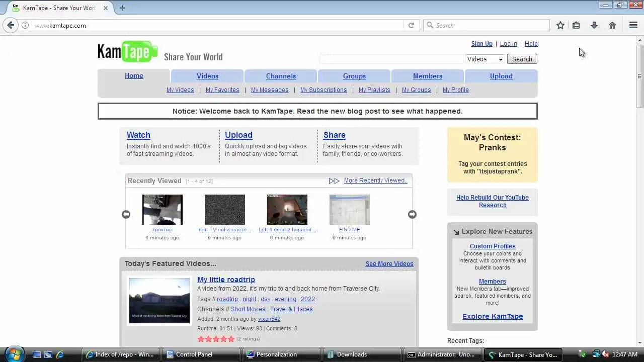Bookmark this page with the star icon
644x362 pixels.
click(x=560, y=25)
